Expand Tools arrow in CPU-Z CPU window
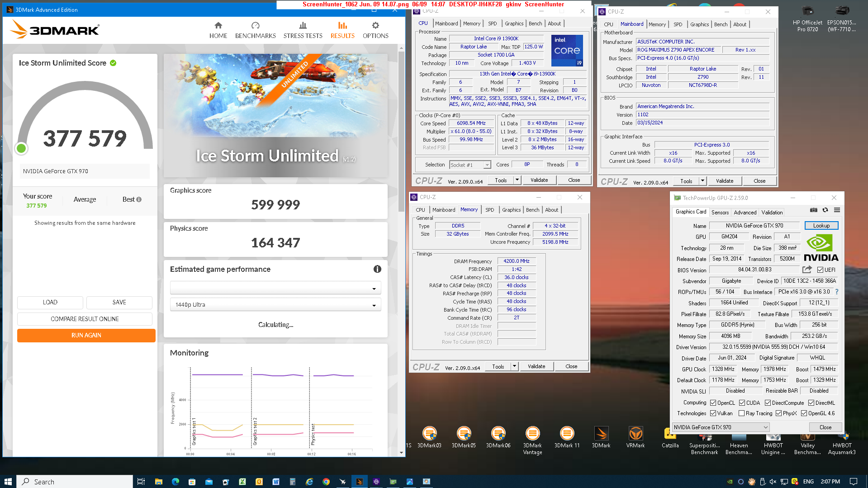The width and height of the screenshot is (868, 488). click(517, 180)
